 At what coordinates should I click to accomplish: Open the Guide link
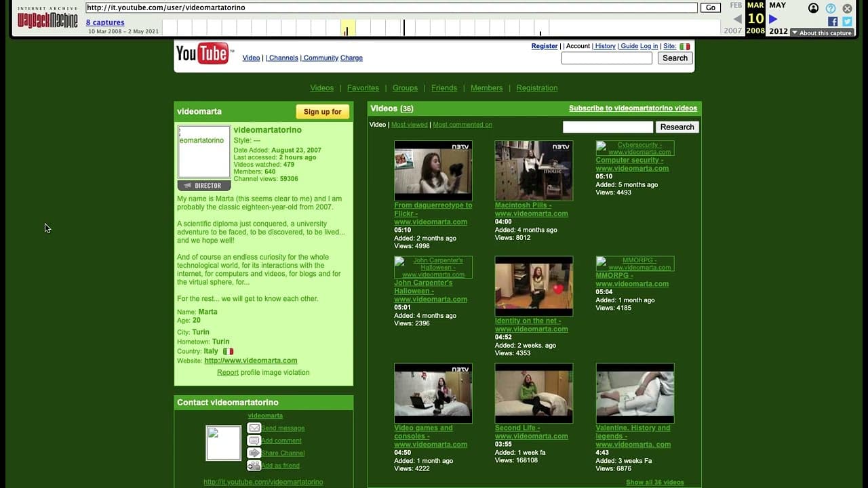click(628, 46)
